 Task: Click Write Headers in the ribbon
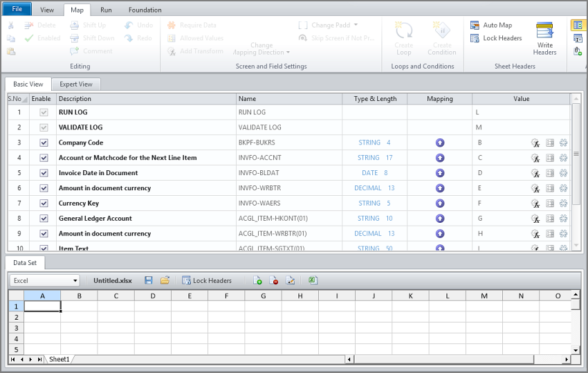544,38
